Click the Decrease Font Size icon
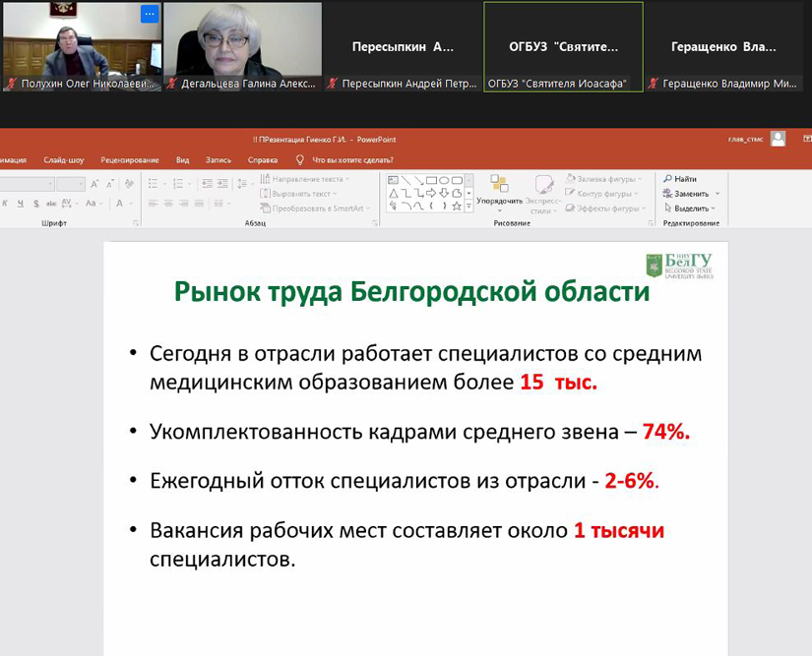The image size is (812, 656). point(107,184)
